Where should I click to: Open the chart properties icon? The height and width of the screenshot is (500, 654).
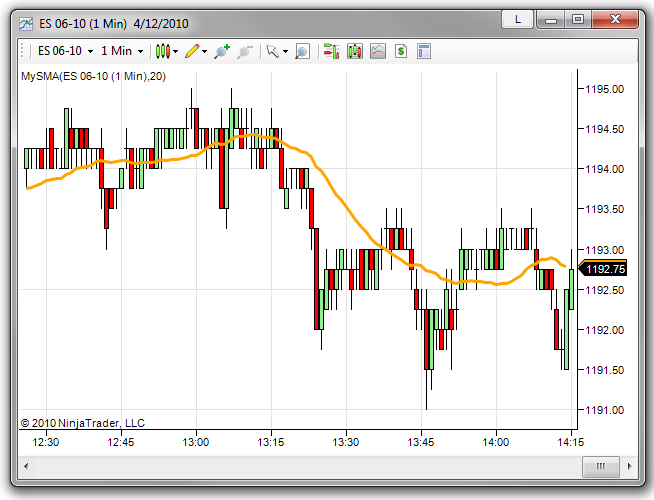424,51
